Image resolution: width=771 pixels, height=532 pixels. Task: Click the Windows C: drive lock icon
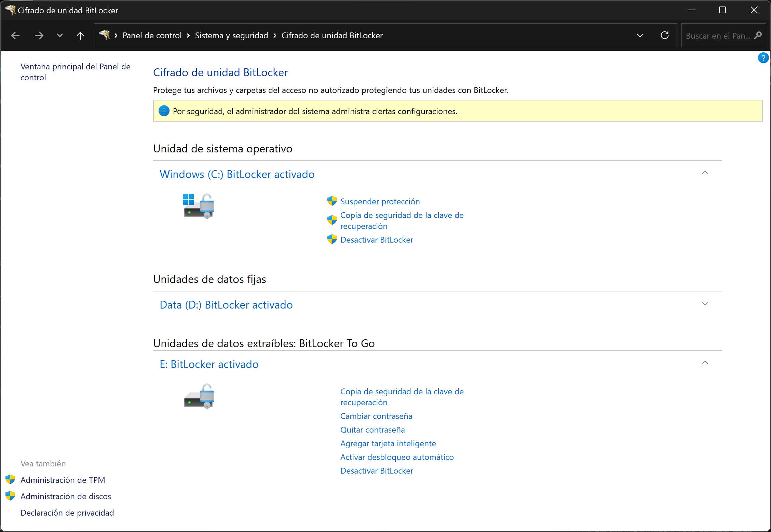pos(198,206)
